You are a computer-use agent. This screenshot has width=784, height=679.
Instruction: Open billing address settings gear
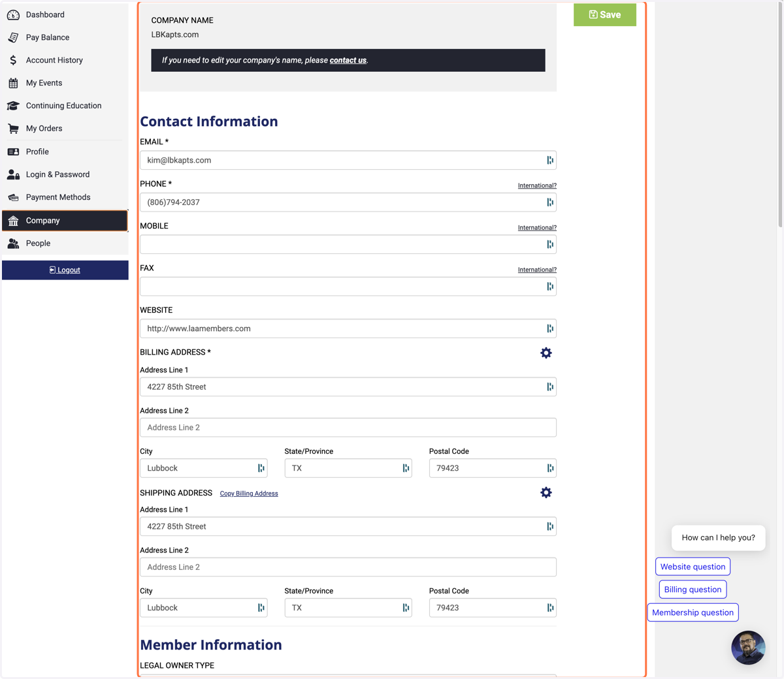(546, 353)
